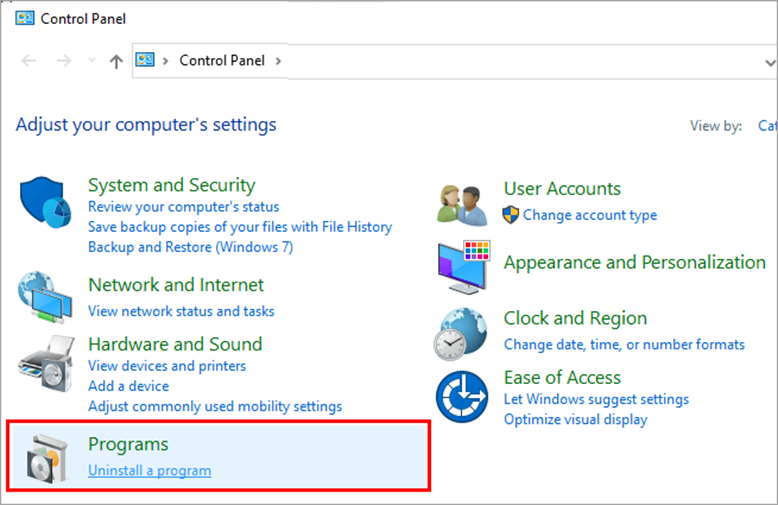The height and width of the screenshot is (505, 778).
Task: Click the Hardware and Sound printer icon
Action: pos(46,364)
